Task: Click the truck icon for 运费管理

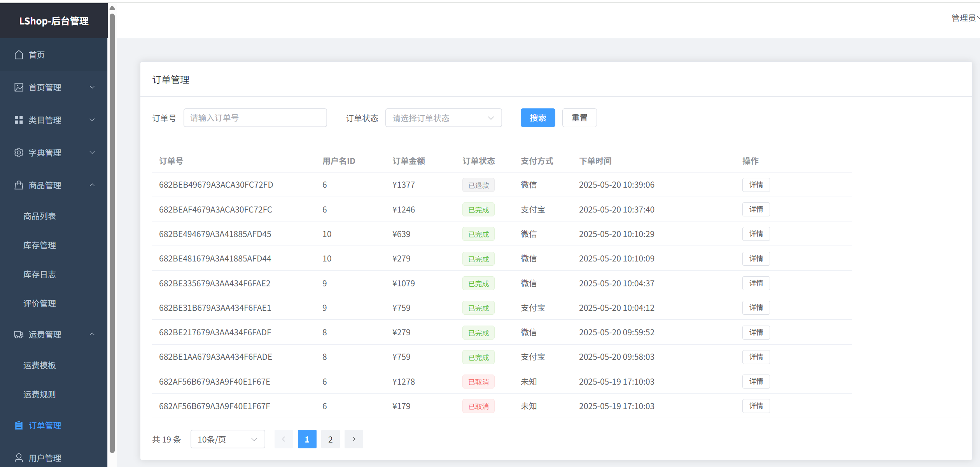Action: point(19,335)
